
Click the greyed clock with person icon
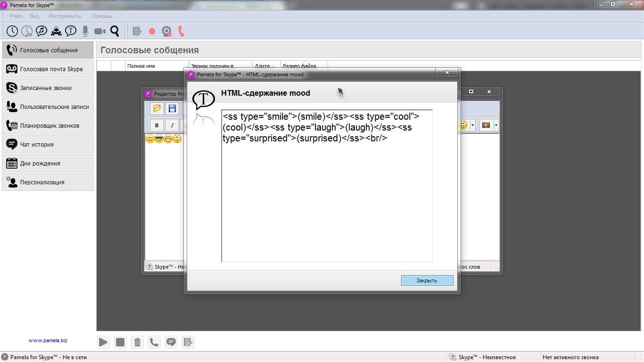click(27, 31)
